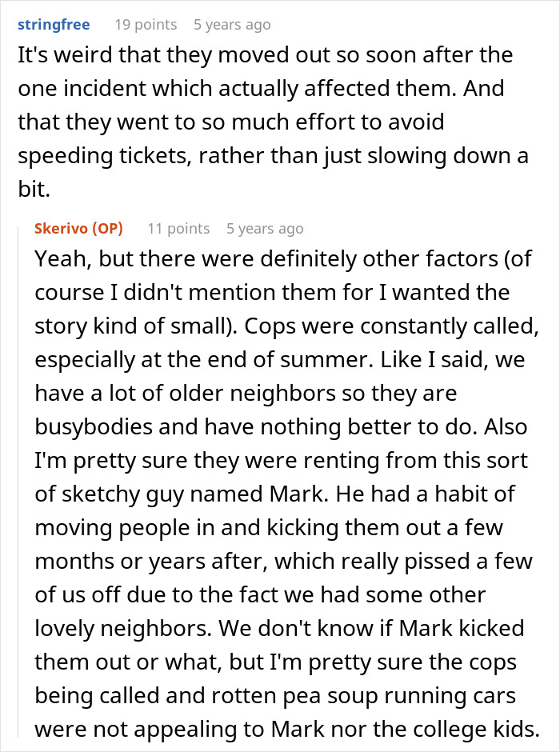Image resolution: width=560 pixels, height=752 pixels.
Task: Open the Skerivo (OP) user profile
Action: click(79, 228)
